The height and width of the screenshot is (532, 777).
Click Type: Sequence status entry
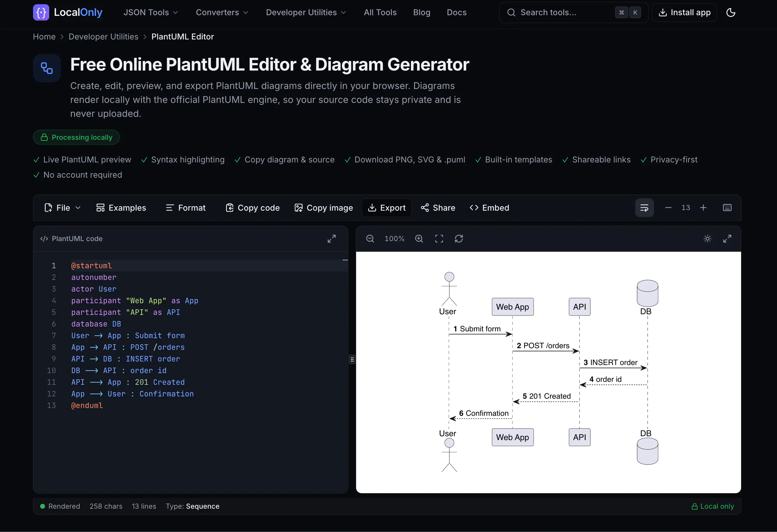coord(193,506)
